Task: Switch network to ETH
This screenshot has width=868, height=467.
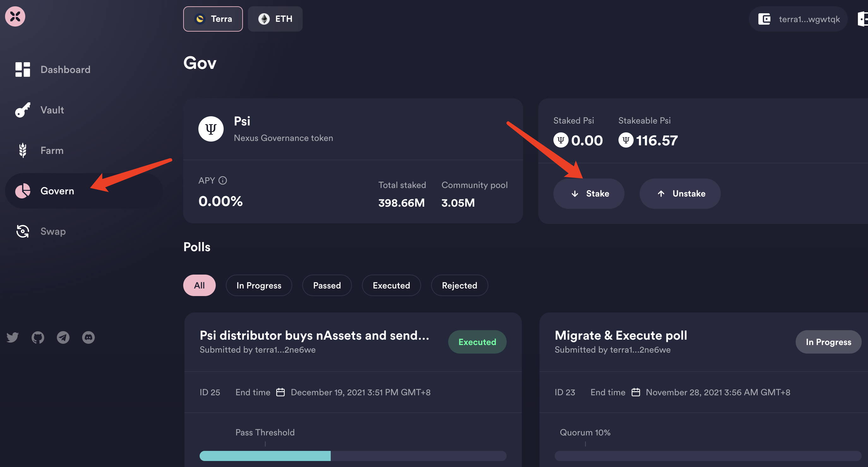Action: [x=275, y=19]
